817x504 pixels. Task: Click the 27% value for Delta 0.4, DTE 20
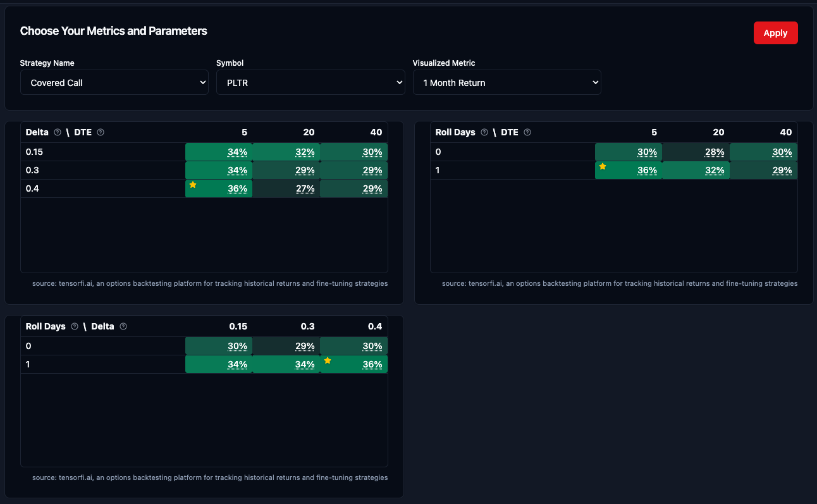(x=305, y=188)
